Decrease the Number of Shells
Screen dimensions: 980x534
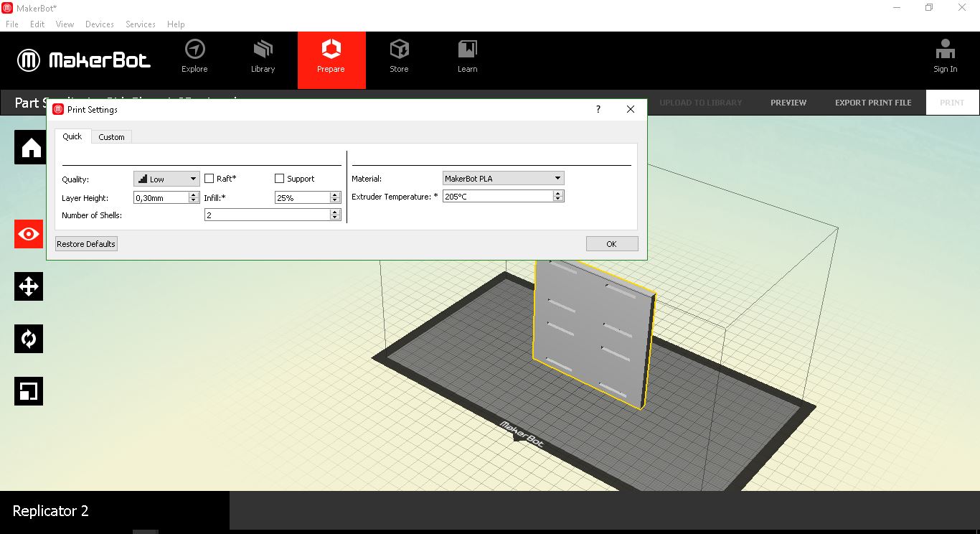tap(335, 217)
